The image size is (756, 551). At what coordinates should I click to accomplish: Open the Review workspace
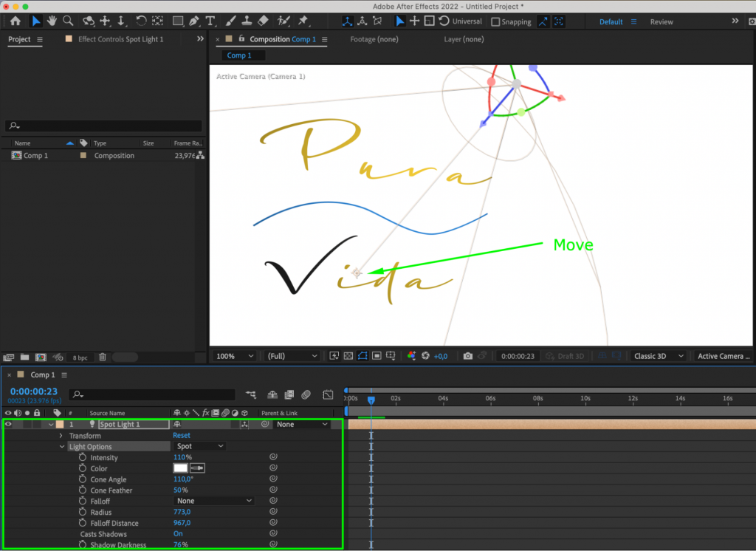click(661, 21)
